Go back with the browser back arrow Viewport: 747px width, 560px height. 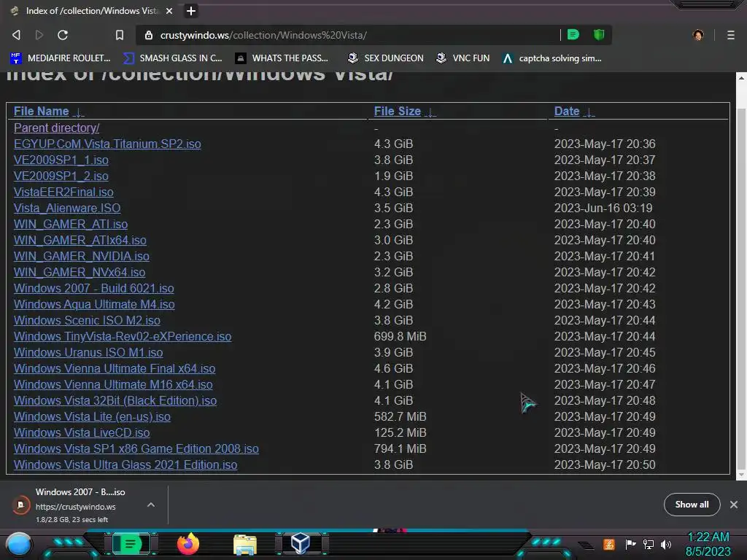click(16, 35)
